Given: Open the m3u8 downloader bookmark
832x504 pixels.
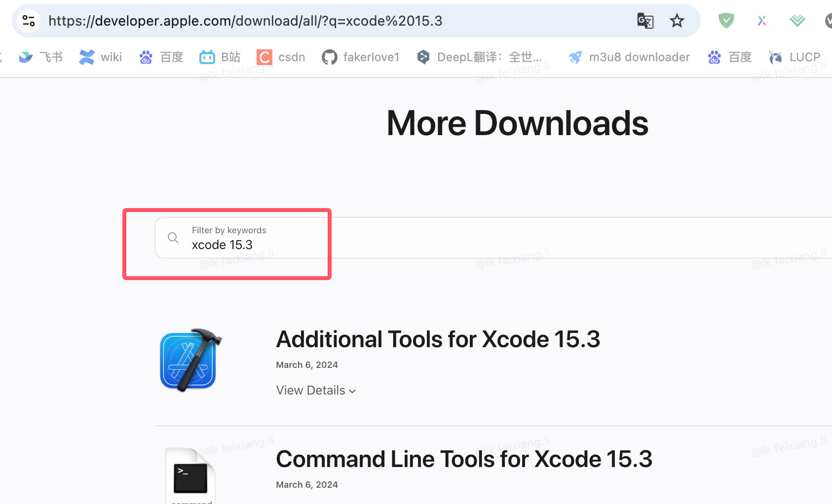Looking at the screenshot, I should 629,57.
